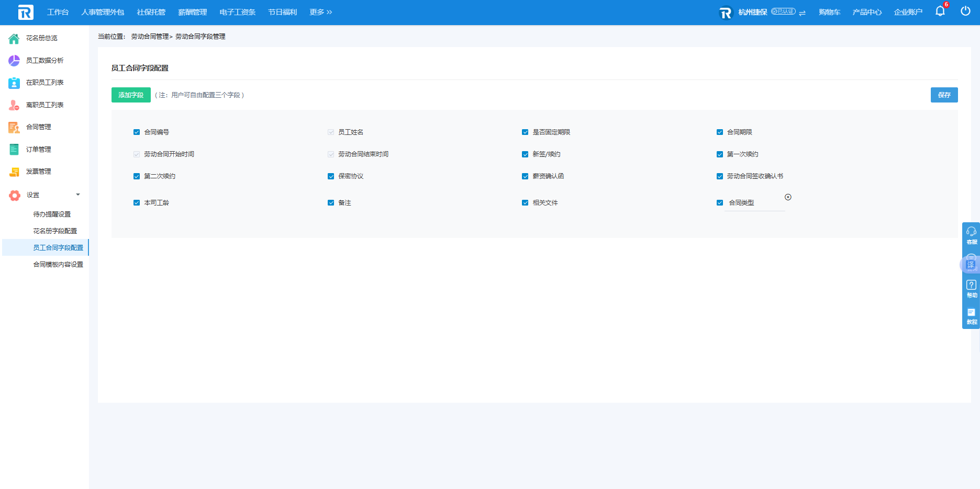Uncheck the 合同编号 checkbox

[137, 132]
